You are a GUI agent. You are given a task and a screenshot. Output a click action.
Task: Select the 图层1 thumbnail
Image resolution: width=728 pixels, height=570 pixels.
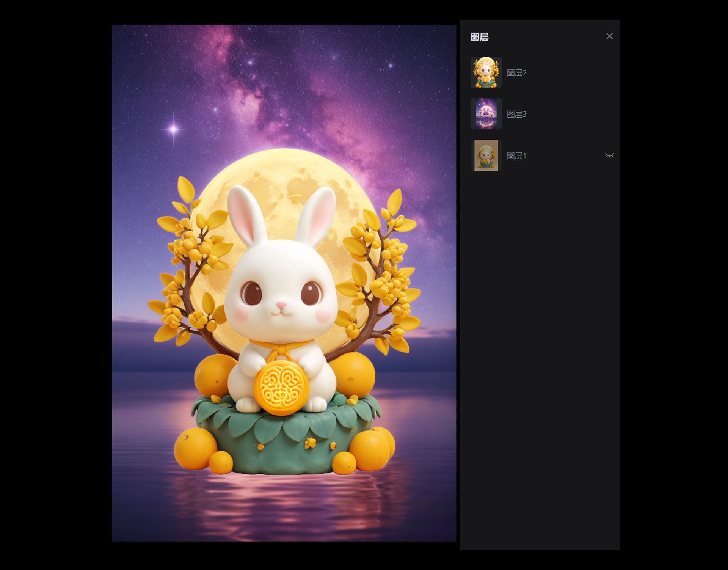point(486,155)
